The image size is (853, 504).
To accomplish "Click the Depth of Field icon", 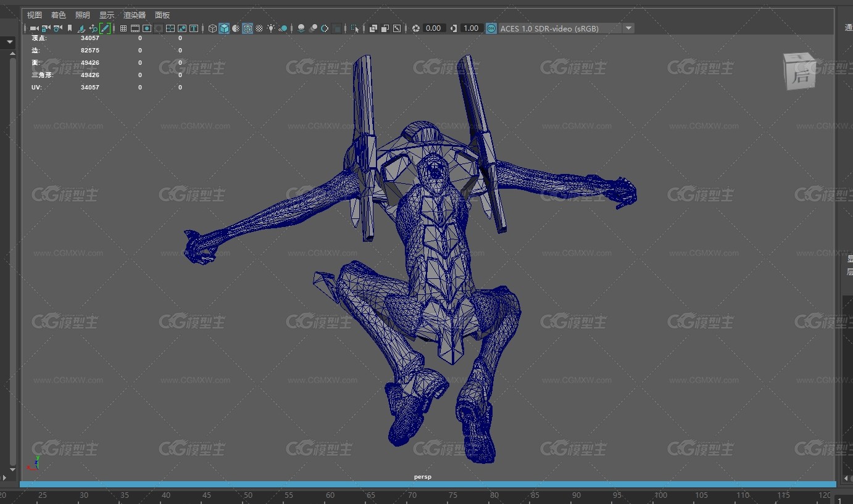I will tap(337, 28).
